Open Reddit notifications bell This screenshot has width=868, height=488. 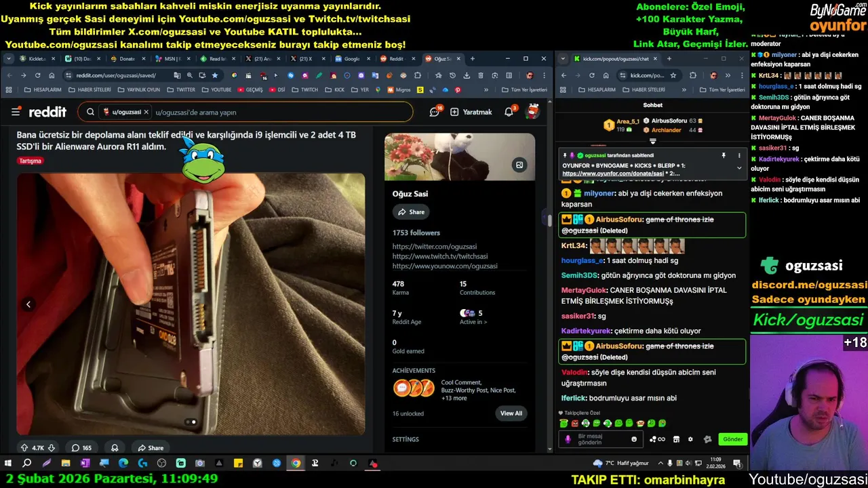point(509,112)
